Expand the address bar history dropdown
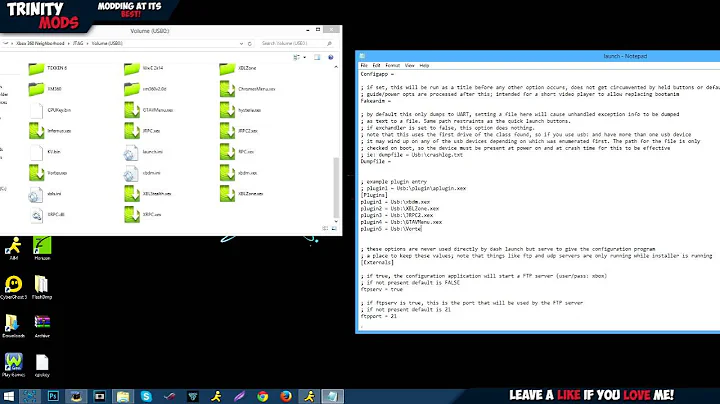Viewport: 720px width, 404px height. [242, 44]
